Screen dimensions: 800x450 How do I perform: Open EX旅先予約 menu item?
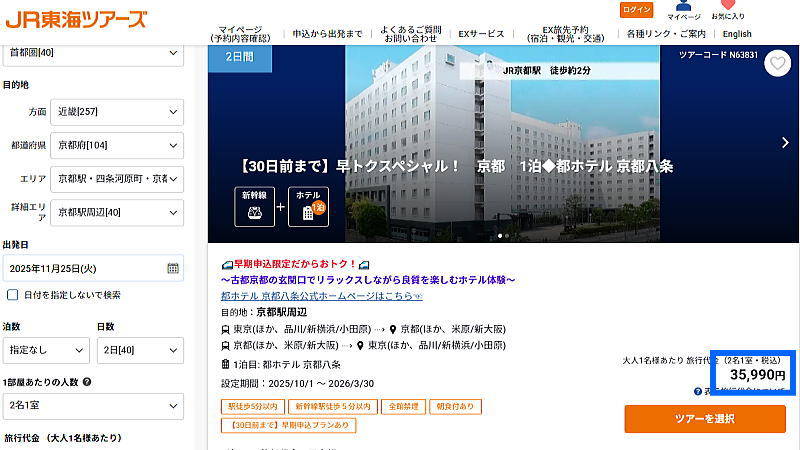point(565,34)
